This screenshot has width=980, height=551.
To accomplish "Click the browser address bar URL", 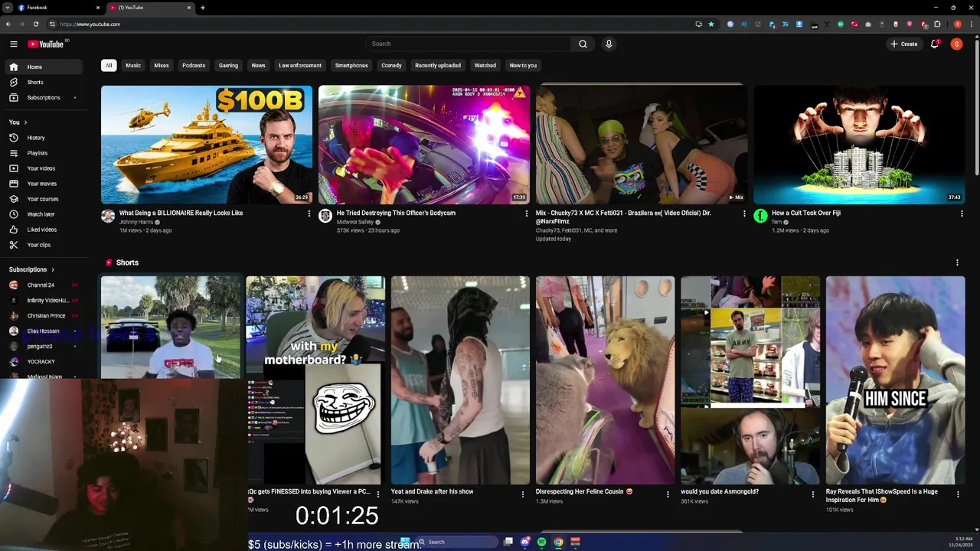I will (x=90, y=24).
